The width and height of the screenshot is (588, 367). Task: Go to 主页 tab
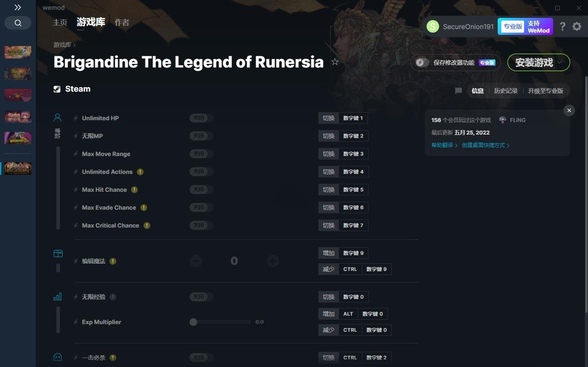pyautogui.click(x=60, y=22)
